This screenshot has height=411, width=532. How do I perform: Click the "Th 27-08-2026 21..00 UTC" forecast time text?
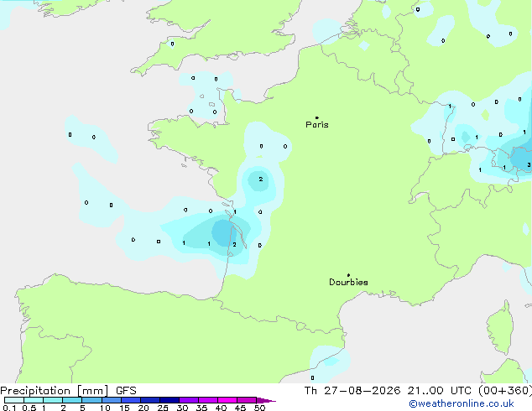point(388,391)
